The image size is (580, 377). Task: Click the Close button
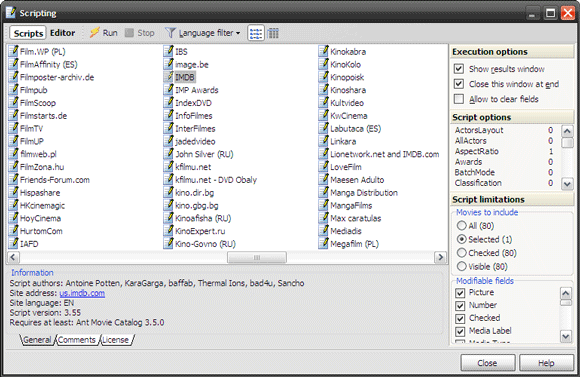pyautogui.click(x=488, y=363)
